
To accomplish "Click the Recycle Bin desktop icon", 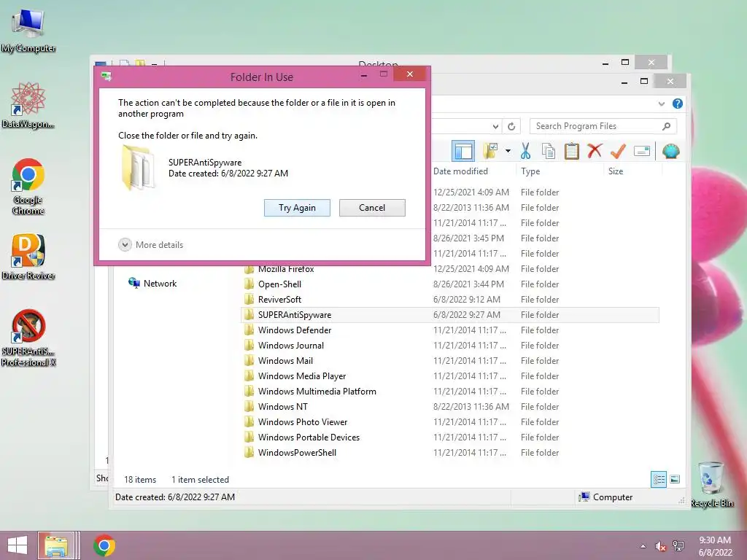I will point(712,484).
